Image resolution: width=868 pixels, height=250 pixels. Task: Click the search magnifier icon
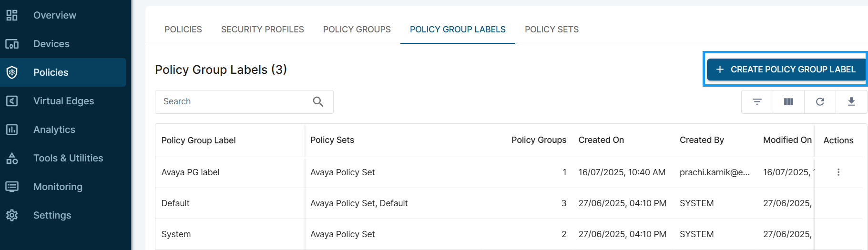[318, 101]
